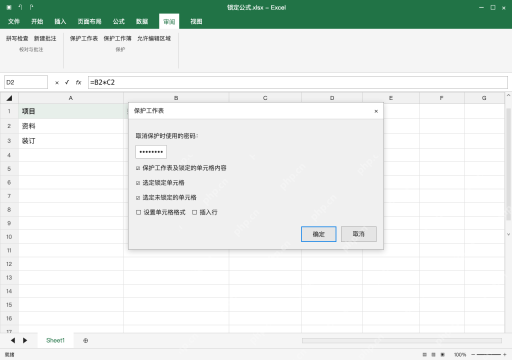Screen dimensions: 512x360
Task: Open the 数据 ribbon tab
Action: point(142,22)
